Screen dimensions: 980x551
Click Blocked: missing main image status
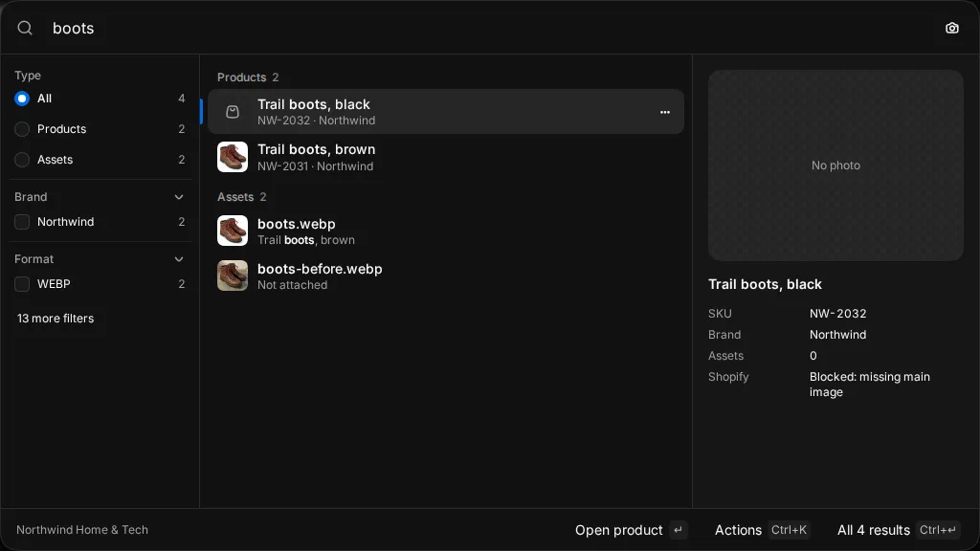869,385
